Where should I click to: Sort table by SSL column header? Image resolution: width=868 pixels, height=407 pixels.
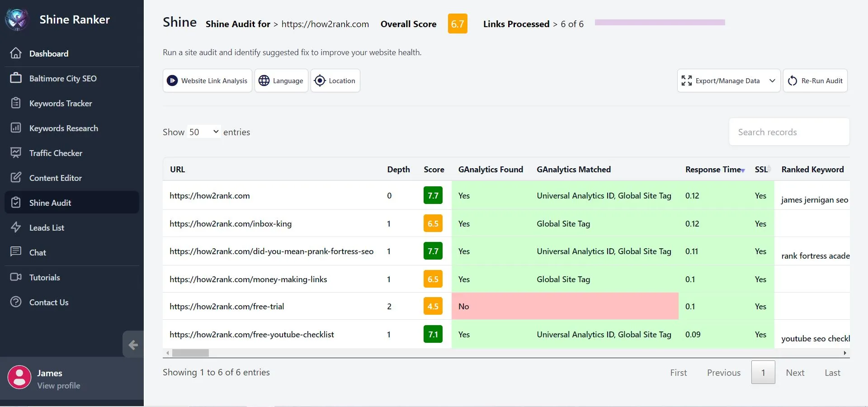tap(761, 169)
